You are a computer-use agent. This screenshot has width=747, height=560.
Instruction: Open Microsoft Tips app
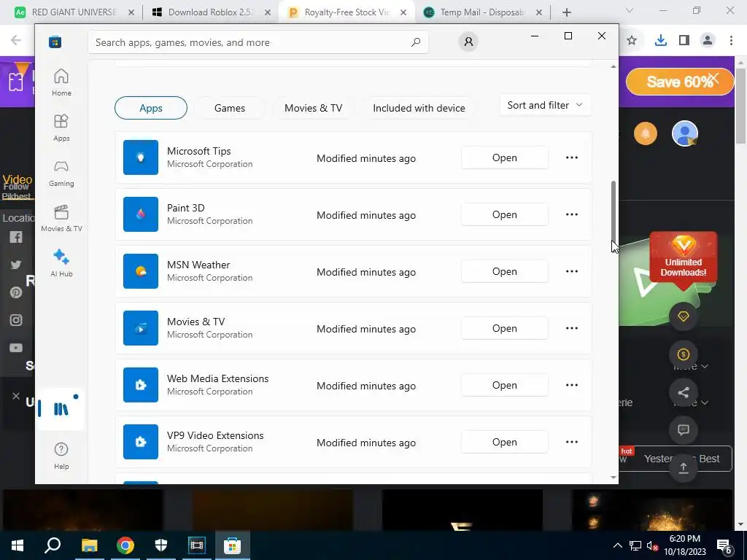point(505,157)
